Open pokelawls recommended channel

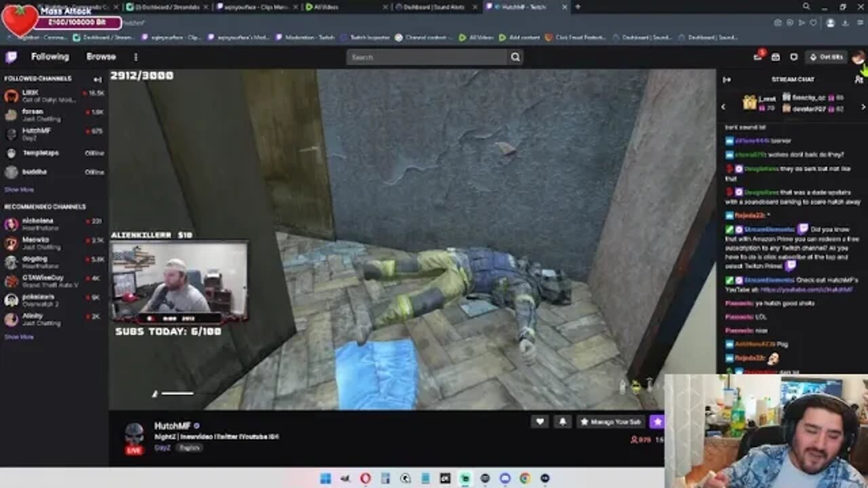[x=54, y=300]
